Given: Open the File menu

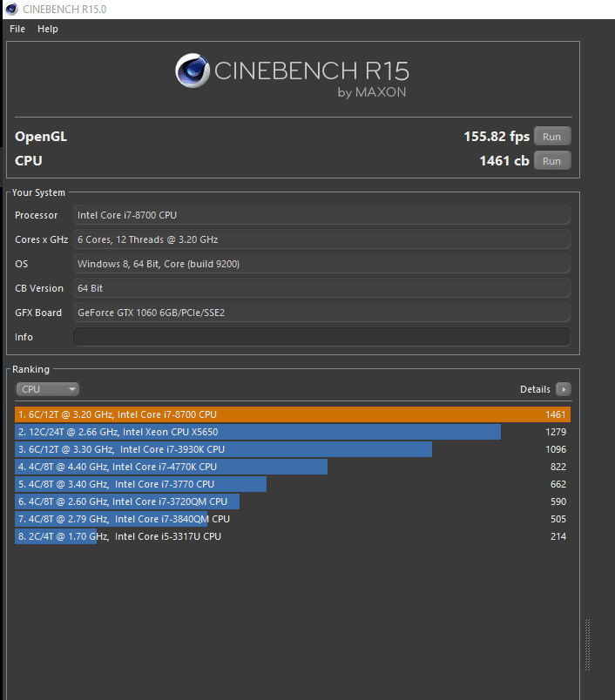Looking at the screenshot, I should tap(17, 29).
